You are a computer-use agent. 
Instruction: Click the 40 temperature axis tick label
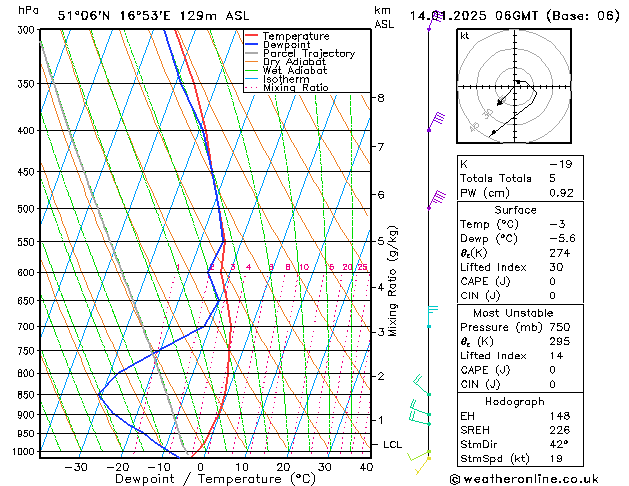coord(366,467)
